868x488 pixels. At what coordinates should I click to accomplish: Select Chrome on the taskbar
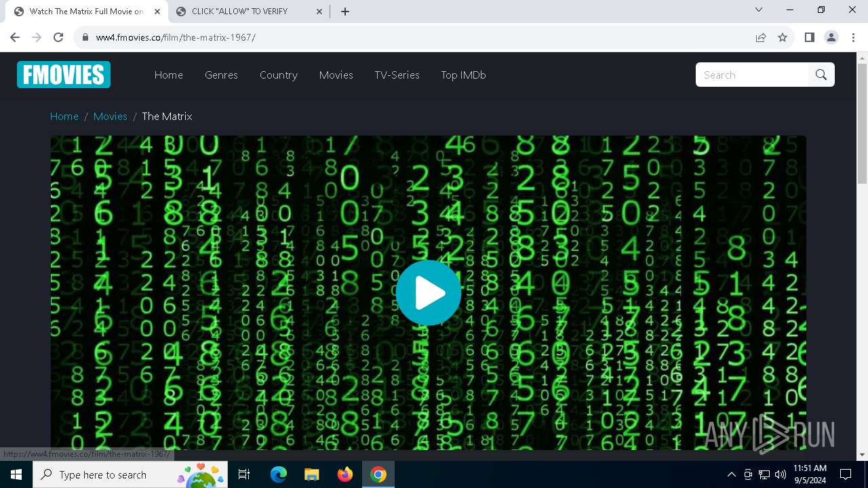click(378, 474)
